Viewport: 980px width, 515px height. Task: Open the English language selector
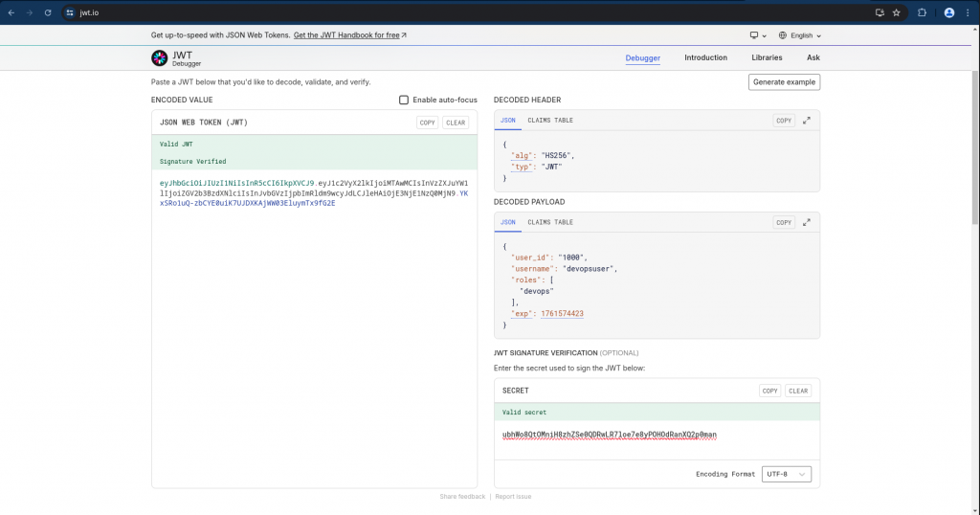pos(800,35)
